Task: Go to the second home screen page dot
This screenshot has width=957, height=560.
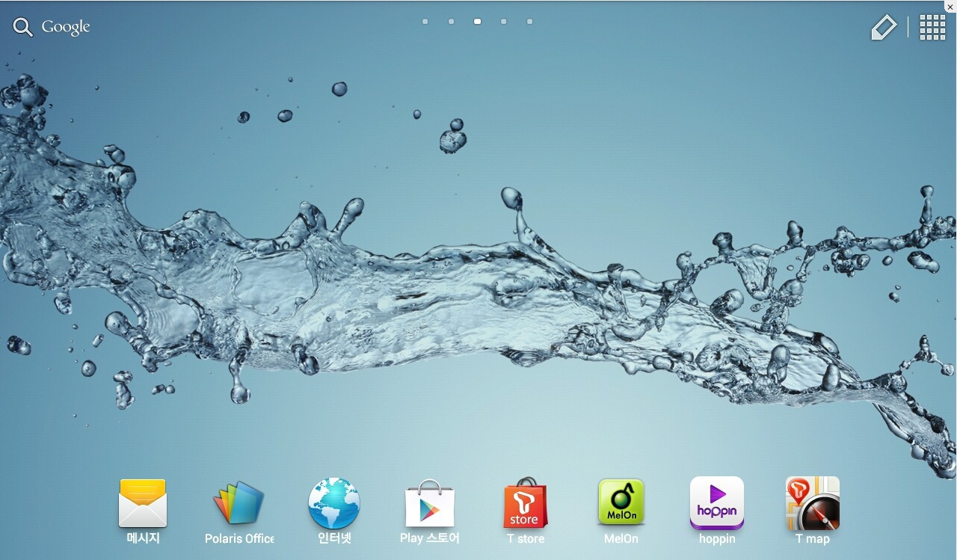Action: click(452, 22)
